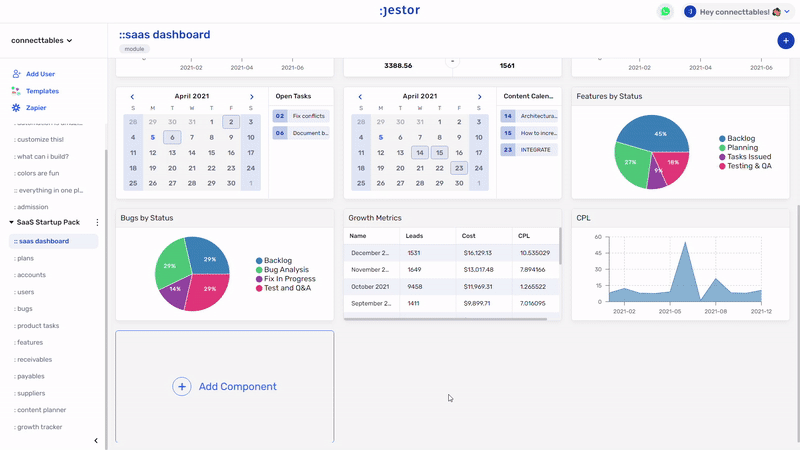The image size is (800, 450).
Task: Click the Add User link
Action: pos(40,74)
